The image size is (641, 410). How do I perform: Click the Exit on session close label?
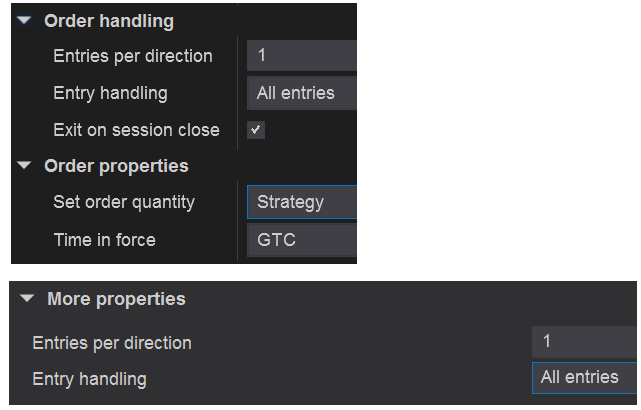[x=136, y=130]
